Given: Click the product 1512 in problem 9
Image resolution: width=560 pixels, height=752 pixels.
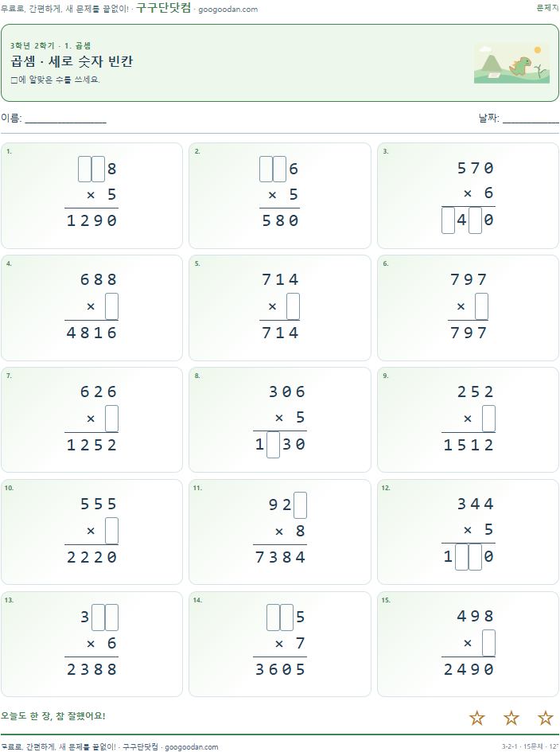Looking at the screenshot, I should pos(469,445).
